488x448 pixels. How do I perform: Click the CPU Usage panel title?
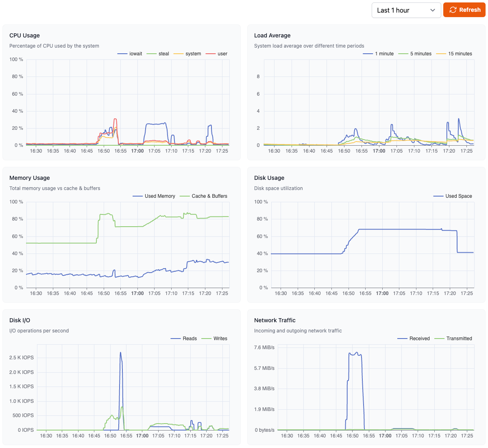click(x=24, y=35)
